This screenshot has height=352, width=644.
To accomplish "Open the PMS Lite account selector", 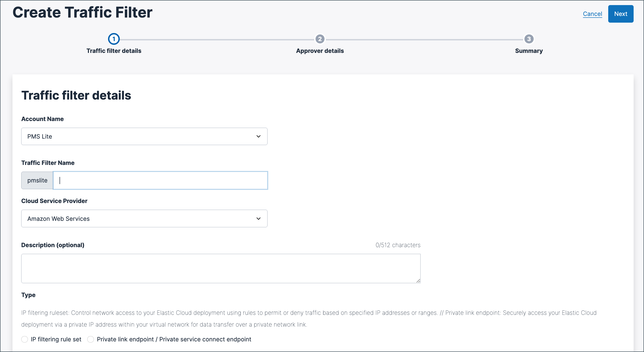I will click(144, 136).
